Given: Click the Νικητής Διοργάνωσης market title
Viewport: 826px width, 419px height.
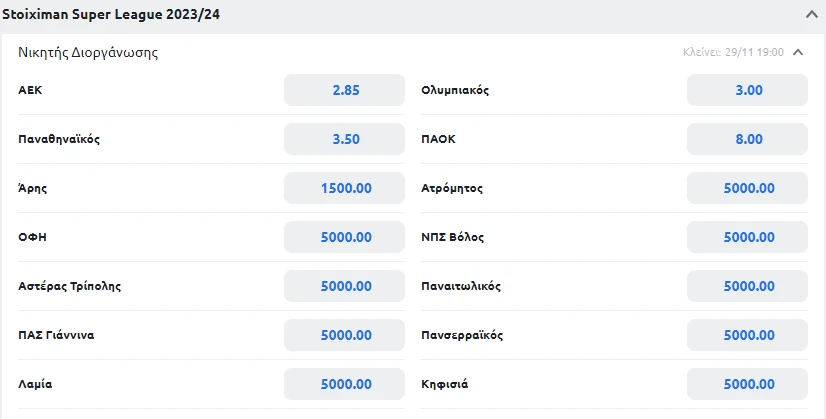Looking at the screenshot, I should [88, 53].
